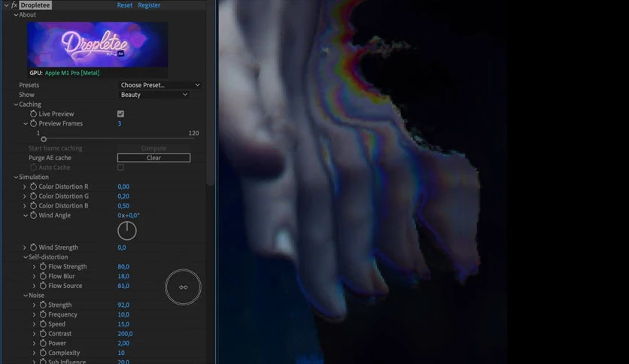Viewport: 629px width, 364px height.
Task: Click the Complexity stopwatch icon
Action: [43, 353]
